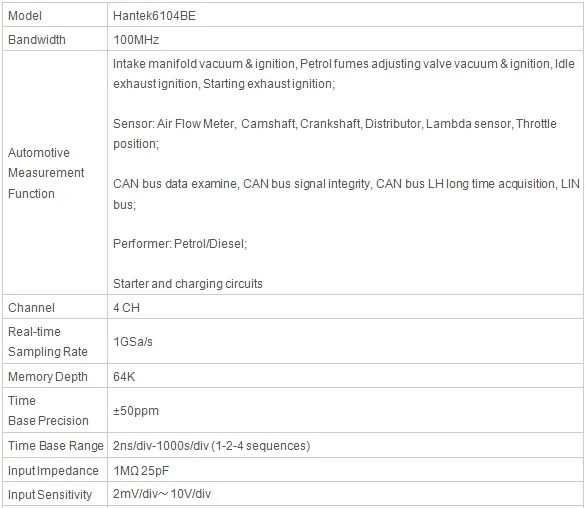
Task: Click Starter and charging circuits text
Action: 188,284
